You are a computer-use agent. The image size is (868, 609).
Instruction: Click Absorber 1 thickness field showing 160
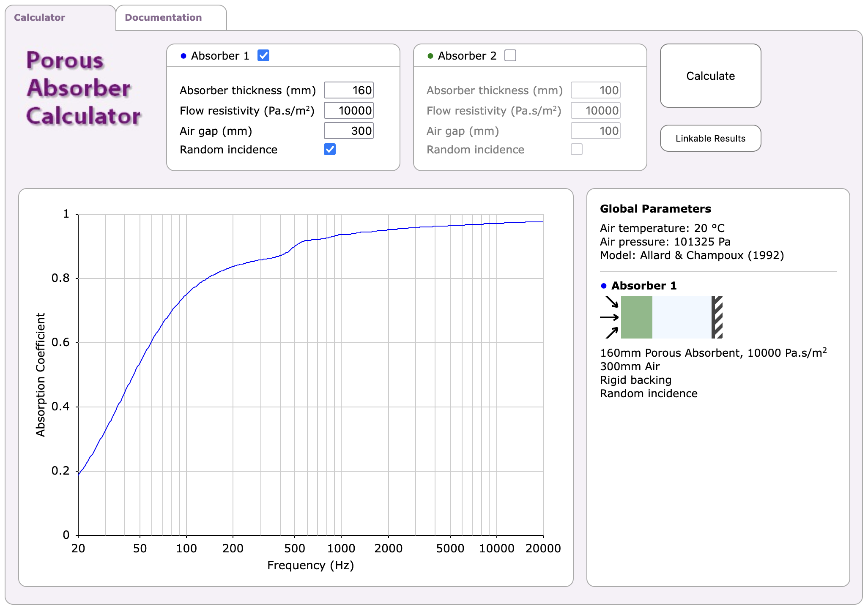349,90
